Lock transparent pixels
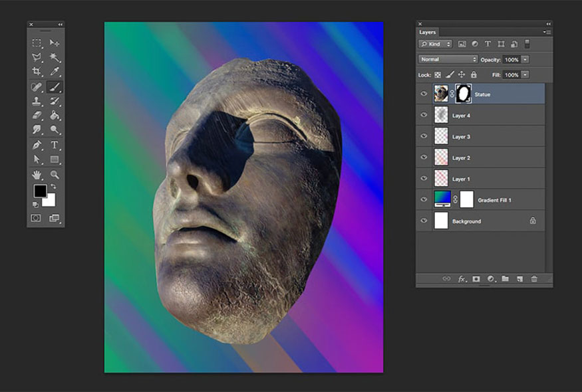The height and width of the screenshot is (392, 582). [438, 75]
